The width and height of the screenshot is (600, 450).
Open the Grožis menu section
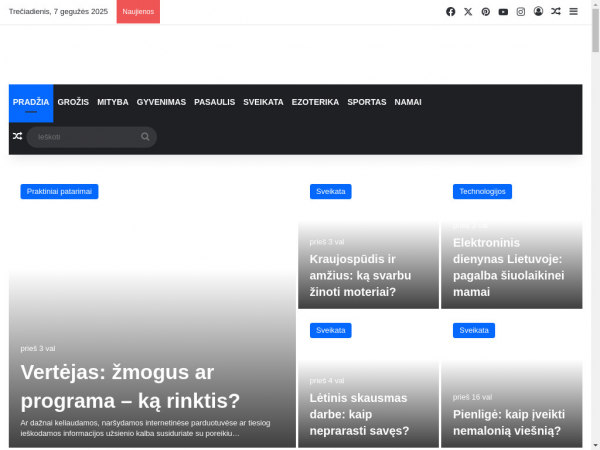click(73, 102)
